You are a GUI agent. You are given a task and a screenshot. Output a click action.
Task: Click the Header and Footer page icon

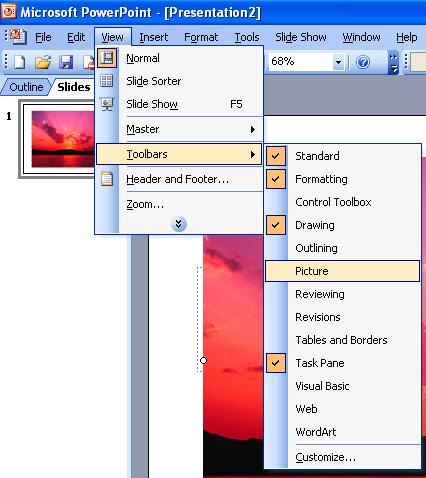click(107, 179)
